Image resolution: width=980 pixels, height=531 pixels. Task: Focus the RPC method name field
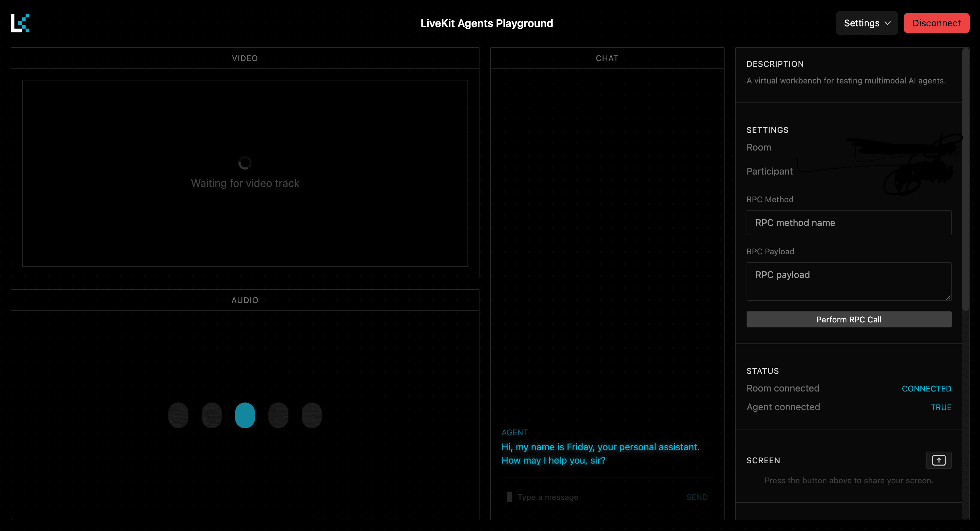[849, 223]
